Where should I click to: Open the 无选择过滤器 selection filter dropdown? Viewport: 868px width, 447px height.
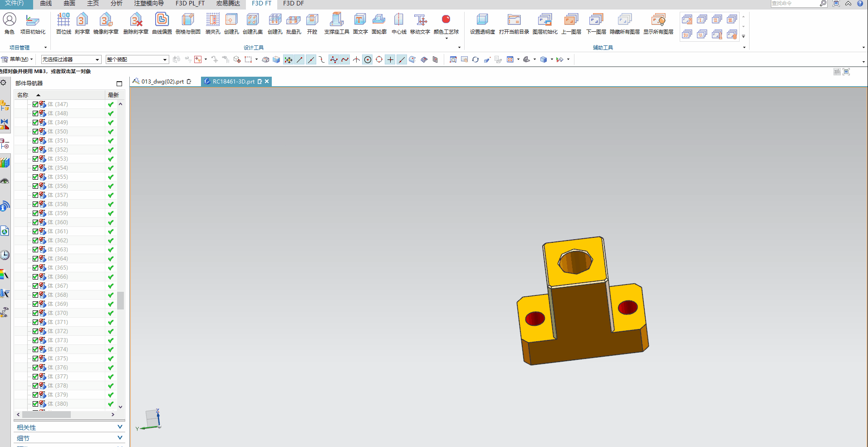(71, 59)
